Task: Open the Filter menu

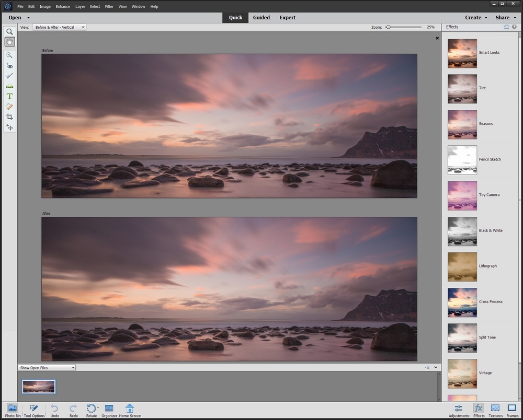Action: pyautogui.click(x=109, y=7)
